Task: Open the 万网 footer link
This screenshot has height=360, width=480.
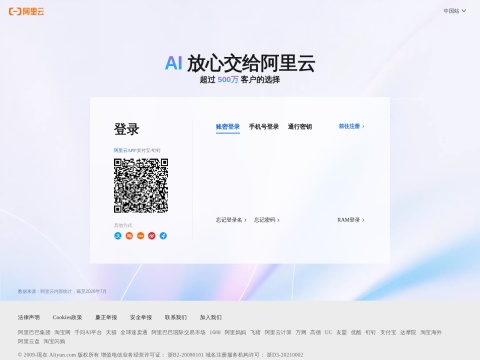Action: [x=301, y=332]
